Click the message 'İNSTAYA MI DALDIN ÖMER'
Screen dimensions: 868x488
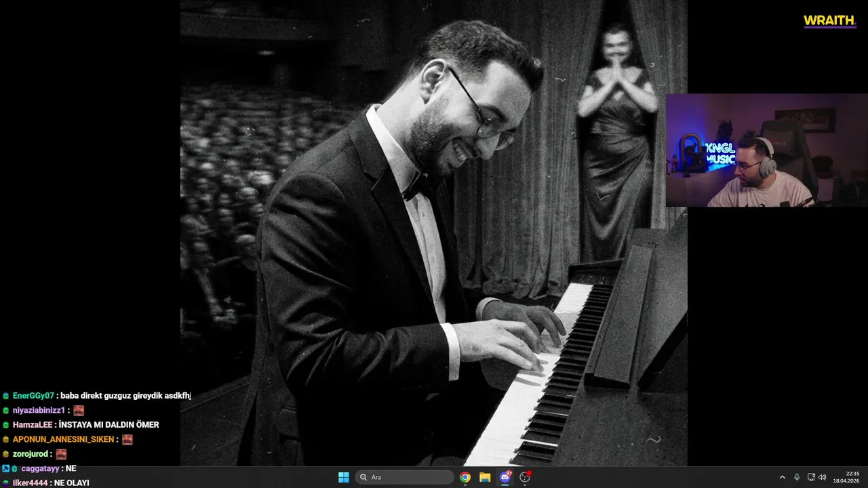coord(109,425)
